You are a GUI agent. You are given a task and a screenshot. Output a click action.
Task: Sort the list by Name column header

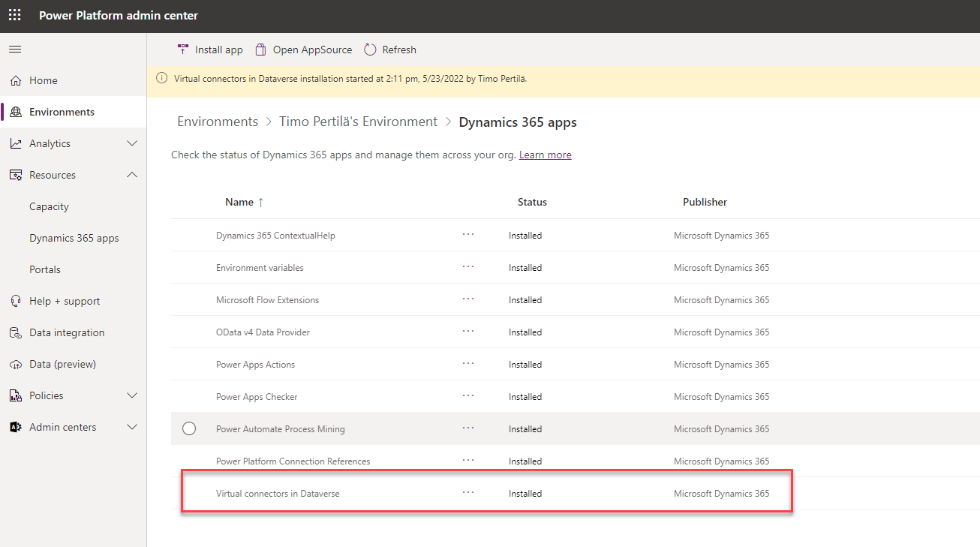[239, 202]
